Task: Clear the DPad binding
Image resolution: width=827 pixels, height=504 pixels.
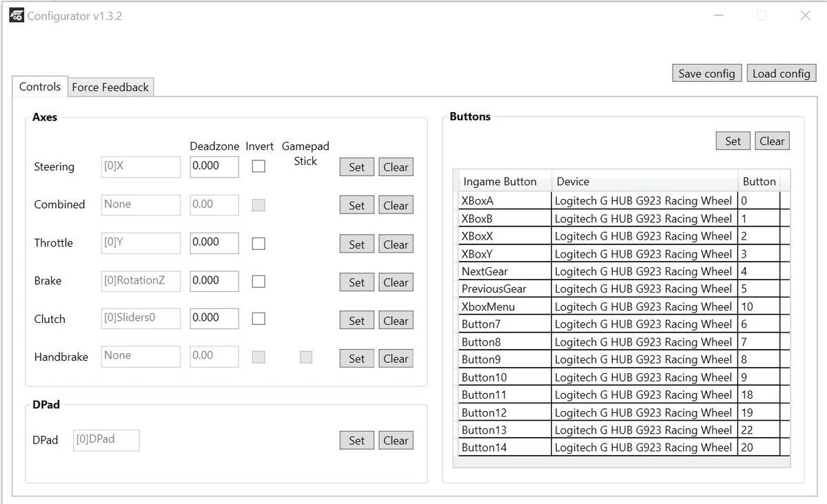Action: (396, 441)
